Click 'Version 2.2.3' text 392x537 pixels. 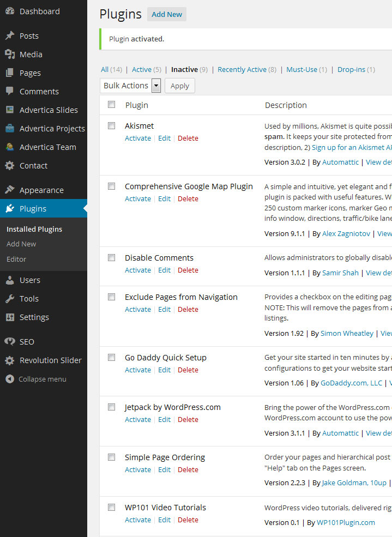pos(285,483)
